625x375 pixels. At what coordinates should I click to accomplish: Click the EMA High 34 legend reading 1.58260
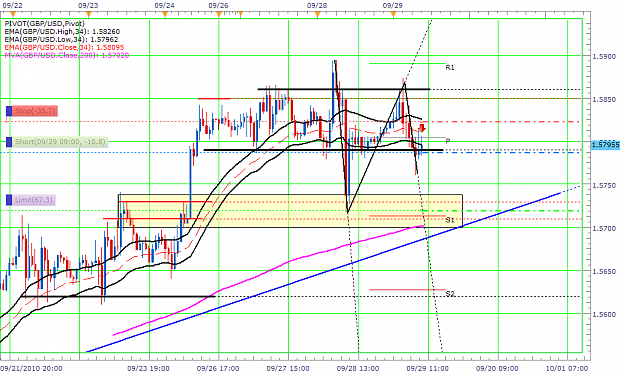pos(62,31)
